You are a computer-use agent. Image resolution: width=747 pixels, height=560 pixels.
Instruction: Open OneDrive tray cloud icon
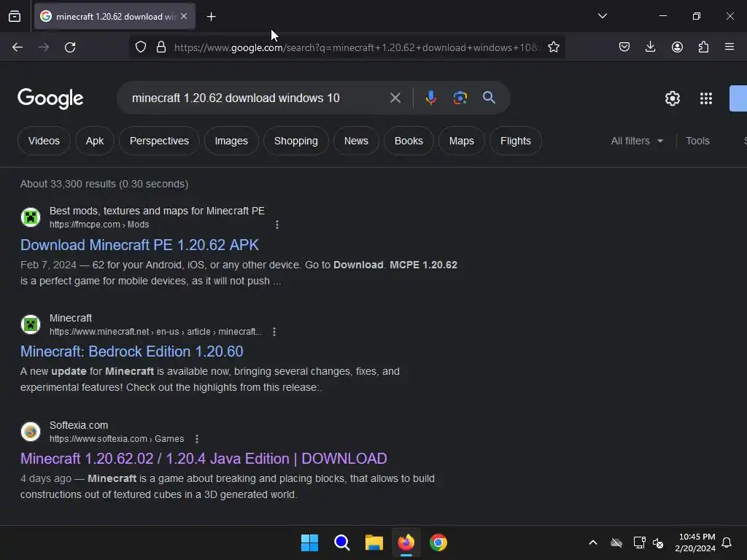click(x=616, y=542)
